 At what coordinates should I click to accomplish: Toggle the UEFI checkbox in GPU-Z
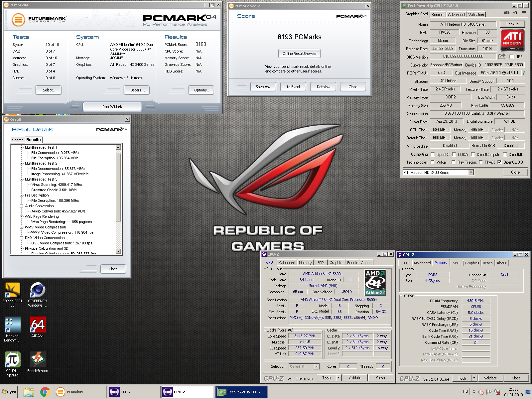pos(511,57)
